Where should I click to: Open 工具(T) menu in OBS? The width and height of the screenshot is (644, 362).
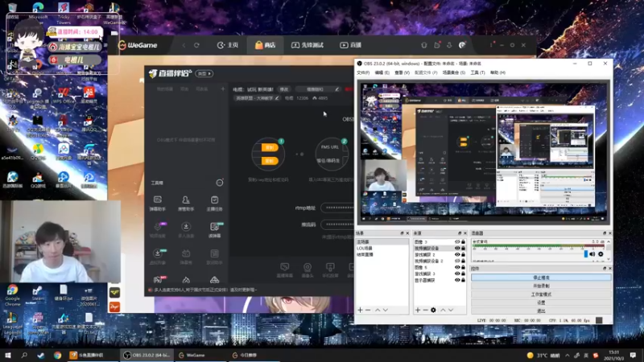pos(477,72)
